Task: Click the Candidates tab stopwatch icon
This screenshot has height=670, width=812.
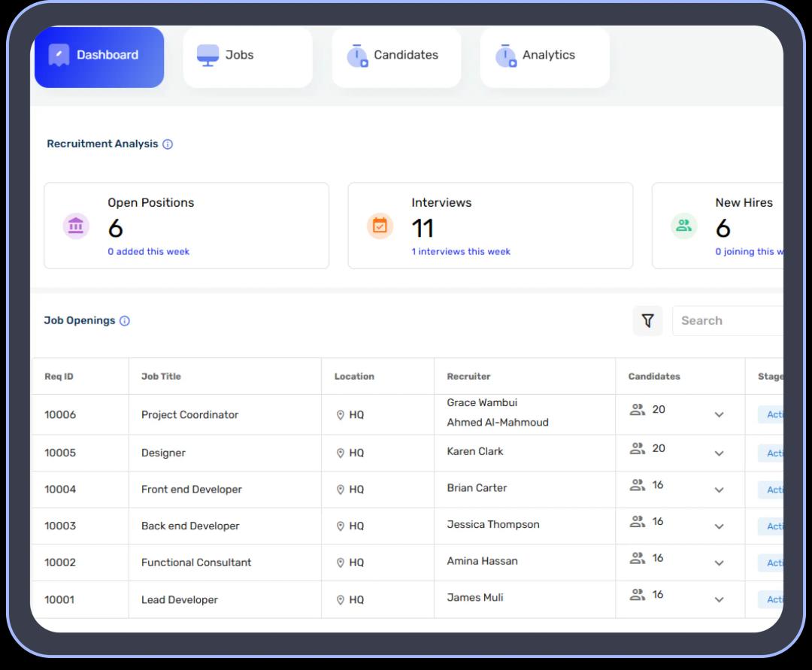Action: [x=357, y=56]
